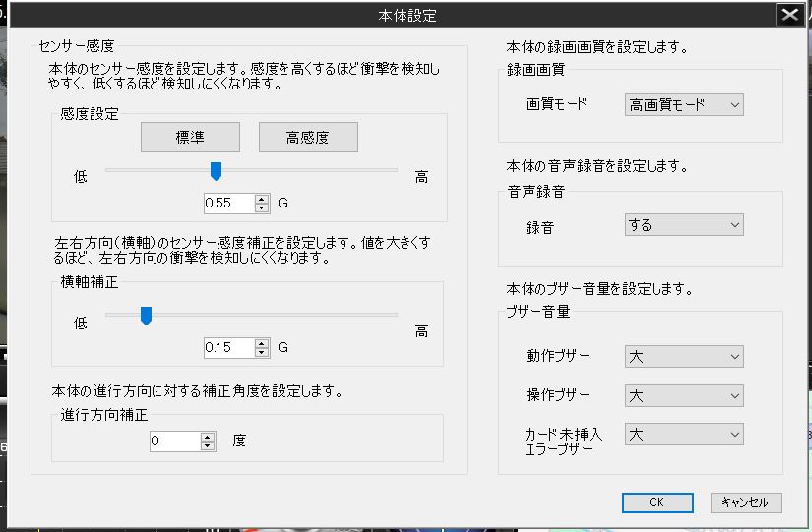Decrease 進行方向補正 angle with down arrow
The height and width of the screenshot is (532, 812).
[207, 446]
